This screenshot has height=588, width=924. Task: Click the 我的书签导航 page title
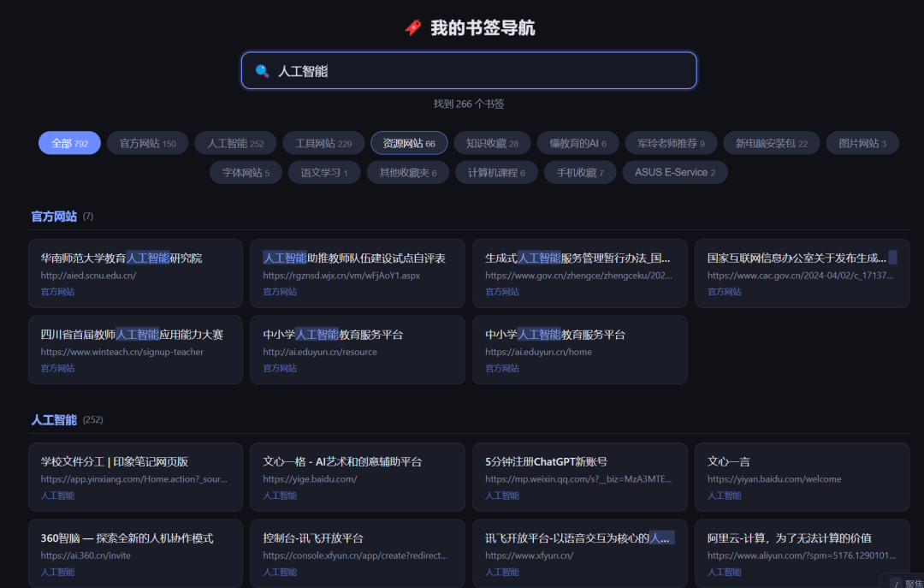pyautogui.click(x=483, y=27)
